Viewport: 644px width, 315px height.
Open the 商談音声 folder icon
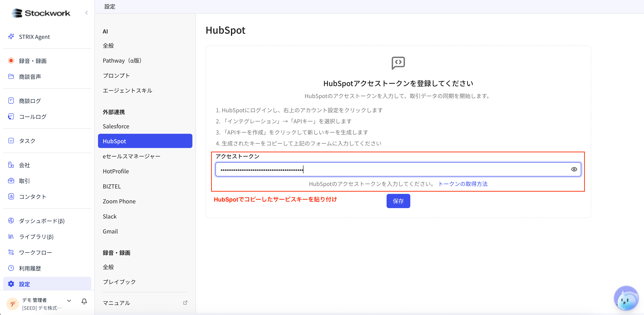point(11,76)
